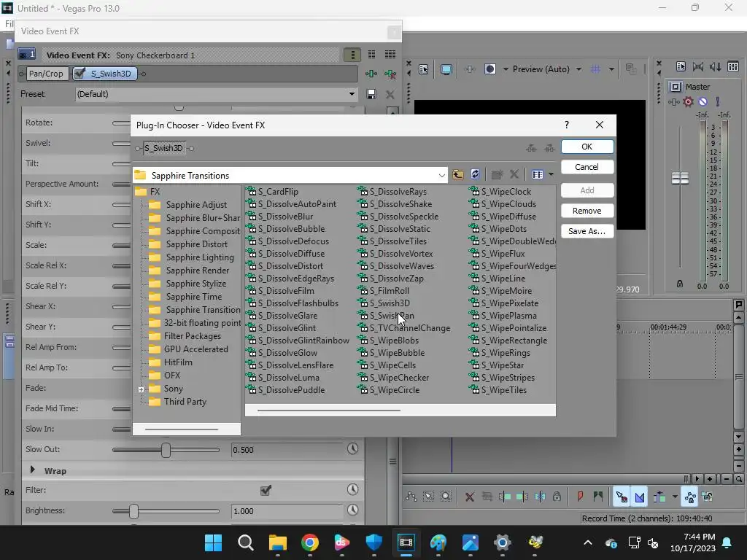Click the Preview on External Monitor icon
The height and width of the screenshot is (560, 747).
pos(446,69)
